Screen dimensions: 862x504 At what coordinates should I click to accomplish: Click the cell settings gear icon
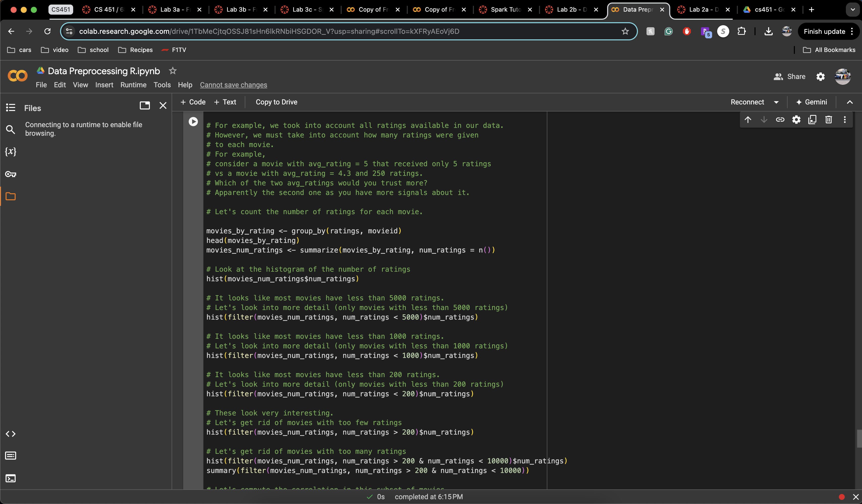[796, 121]
